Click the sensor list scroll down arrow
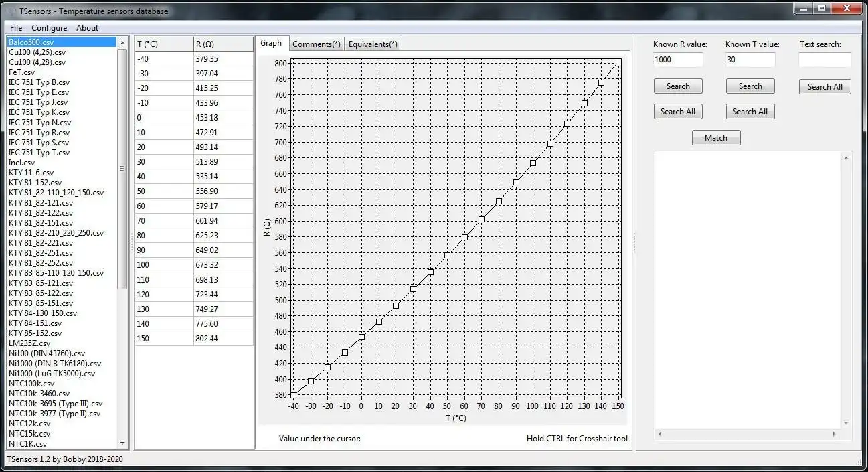The width and height of the screenshot is (868, 472). (122, 443)
